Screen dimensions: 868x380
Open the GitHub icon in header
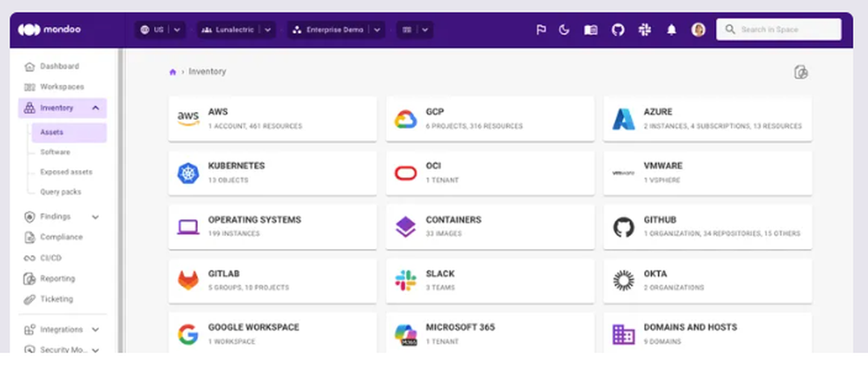point(618,29)
